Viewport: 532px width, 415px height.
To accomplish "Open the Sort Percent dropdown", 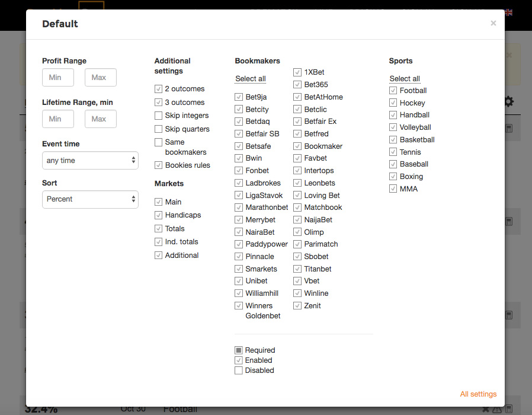I will pyautogui.click(x=90, y=199).
